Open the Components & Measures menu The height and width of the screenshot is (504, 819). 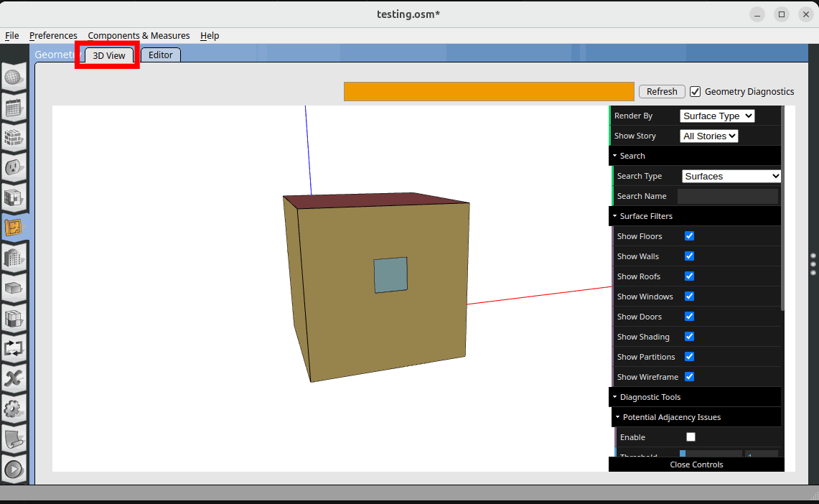pyautogui.click(x=139, y=35)
